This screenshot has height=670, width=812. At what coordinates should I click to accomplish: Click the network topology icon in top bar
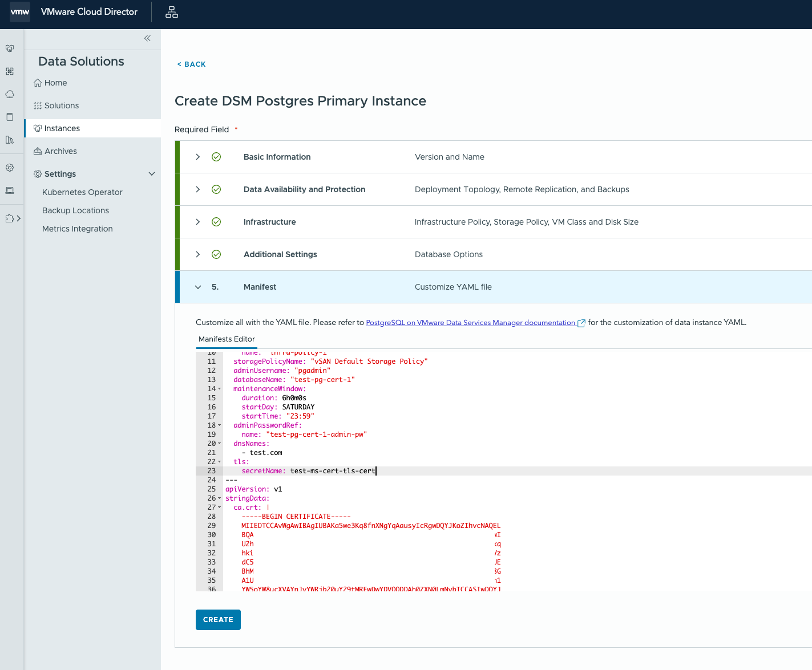(172, 12)
